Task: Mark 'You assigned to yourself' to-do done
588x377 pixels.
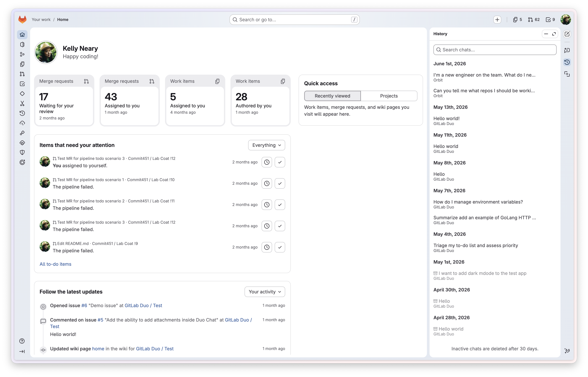Action: click(x=280, y=162)
